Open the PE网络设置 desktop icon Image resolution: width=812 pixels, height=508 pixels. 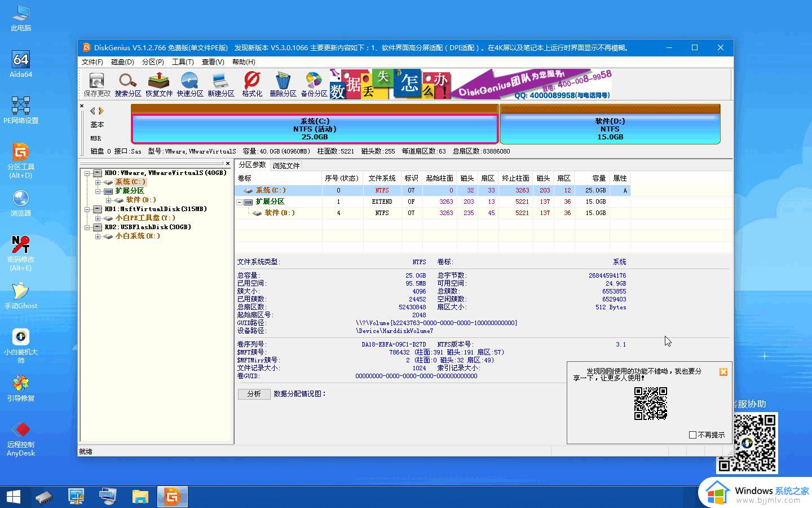(21, 110)
